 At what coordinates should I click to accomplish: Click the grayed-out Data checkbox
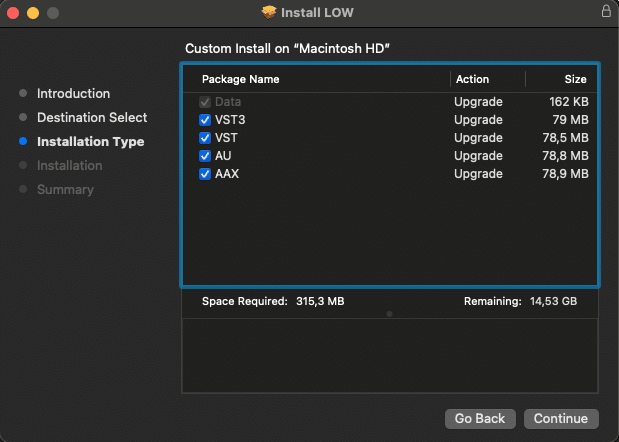(x=205, y=102)
